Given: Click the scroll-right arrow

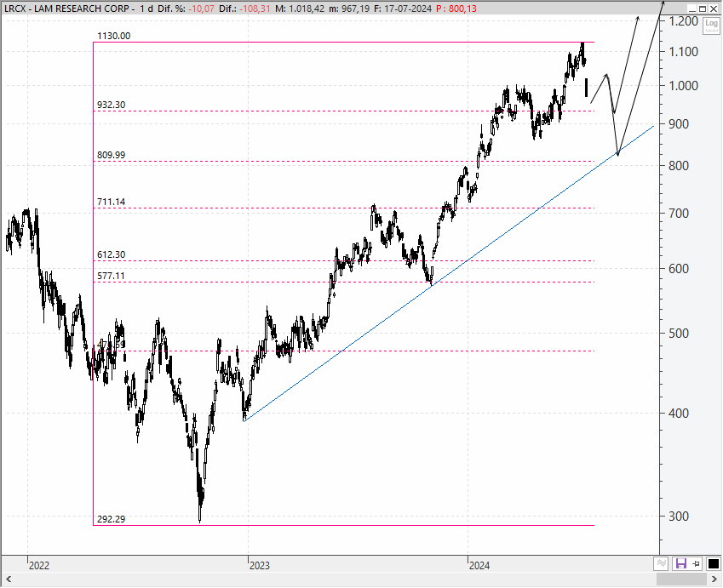Looking at the screenshot, I should (x=714, y=579).
